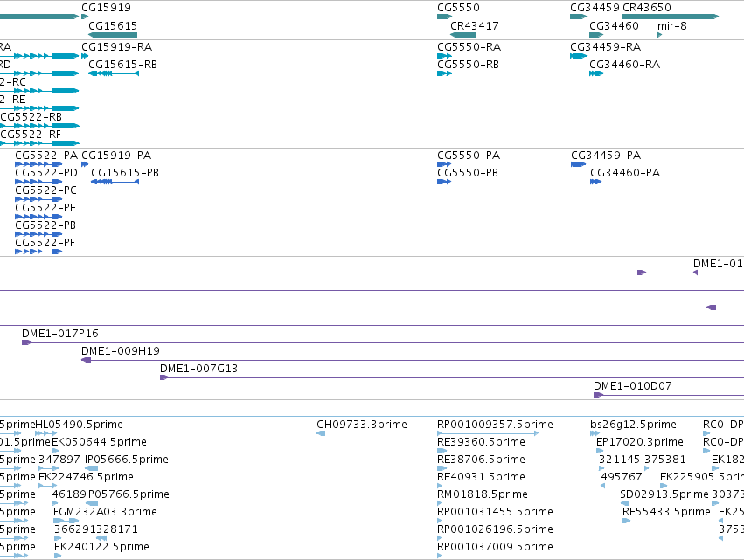Select protein CG5550-PA
The height and width of the screenshot is (560, 744).
click(x=469, y=156)
